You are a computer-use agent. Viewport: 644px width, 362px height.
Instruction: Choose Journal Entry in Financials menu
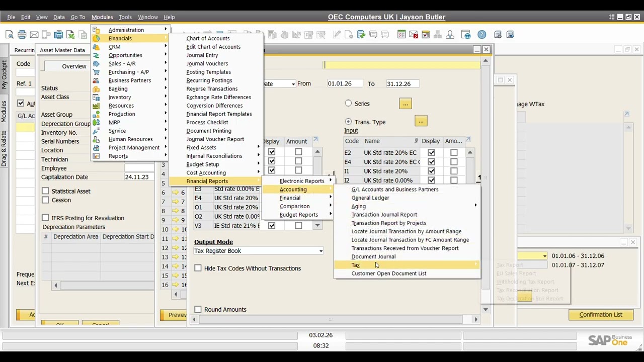pyautogui.click(x=202, y=55)
